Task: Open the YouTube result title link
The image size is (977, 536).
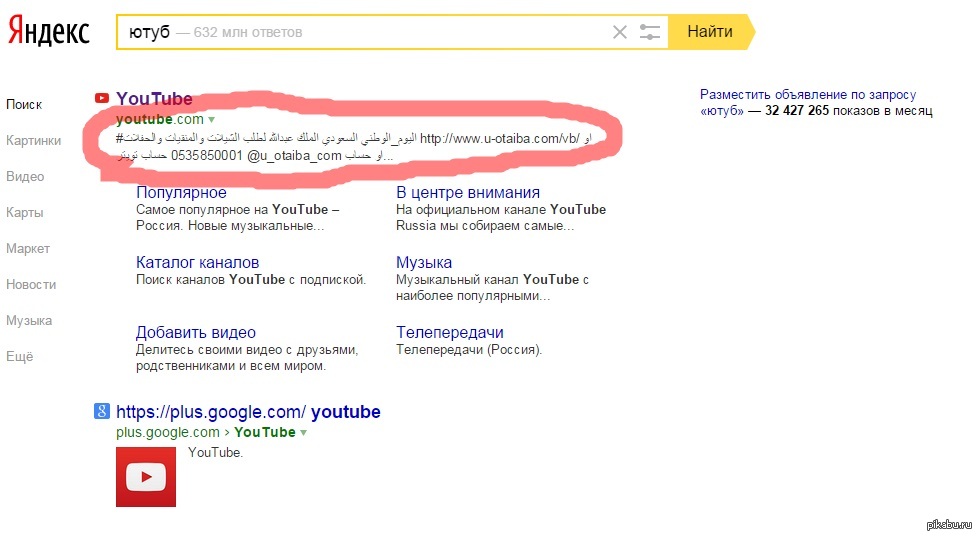Action: [154, 98]
